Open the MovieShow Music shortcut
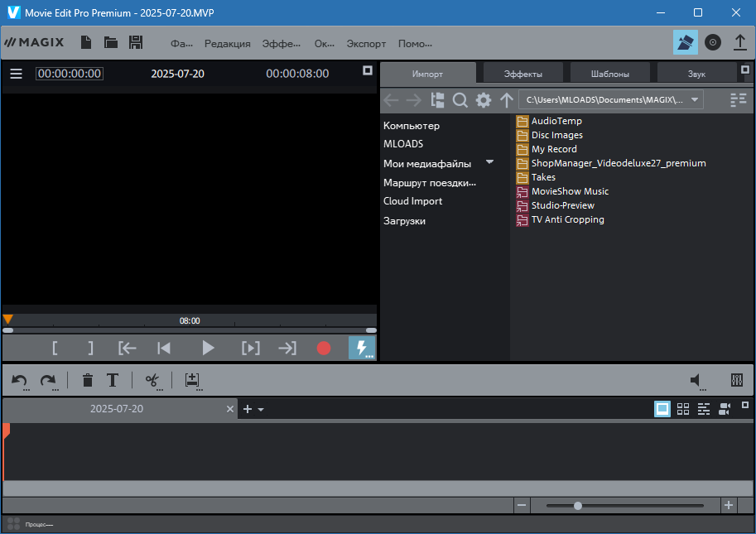 (562, 191)
